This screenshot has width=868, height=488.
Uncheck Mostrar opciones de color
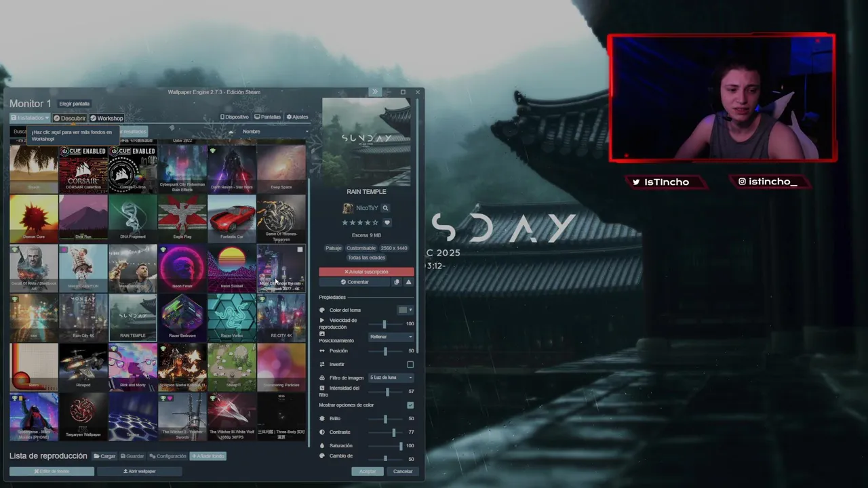[410, 405]
